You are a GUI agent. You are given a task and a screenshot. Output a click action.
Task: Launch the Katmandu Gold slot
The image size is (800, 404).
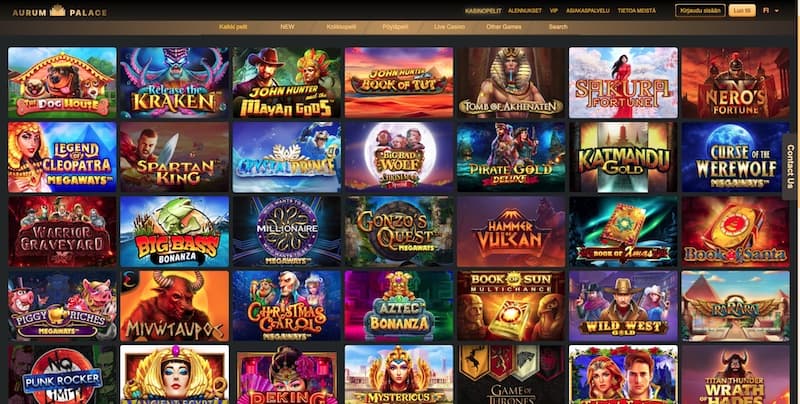coord(623,157)
